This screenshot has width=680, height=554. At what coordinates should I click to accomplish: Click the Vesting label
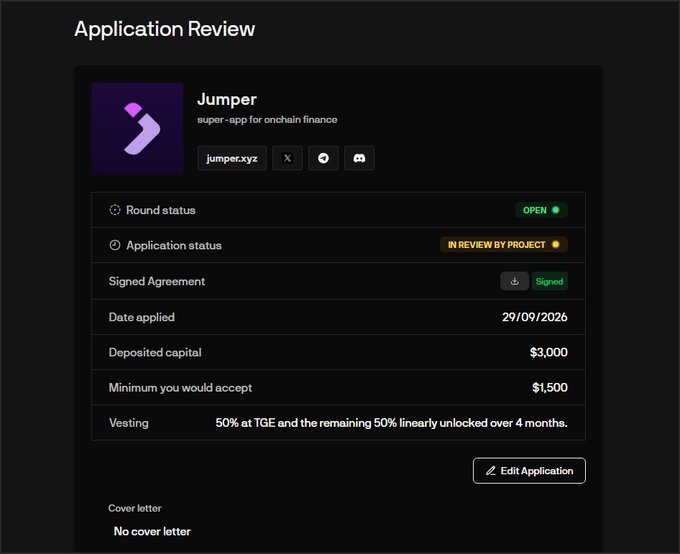point(129,423)
